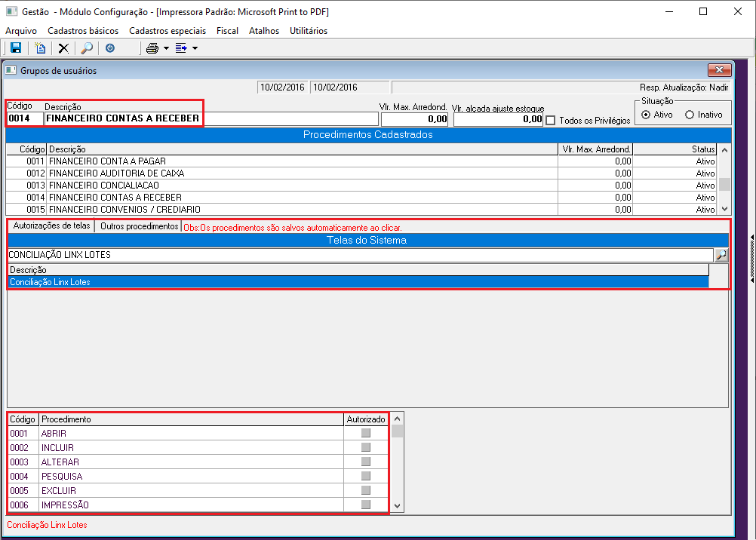Select row 0015 FINANCEIRO CONVENIOS / CREDIARIO
The image size is (756, 540).
click(x=361, y=209)
